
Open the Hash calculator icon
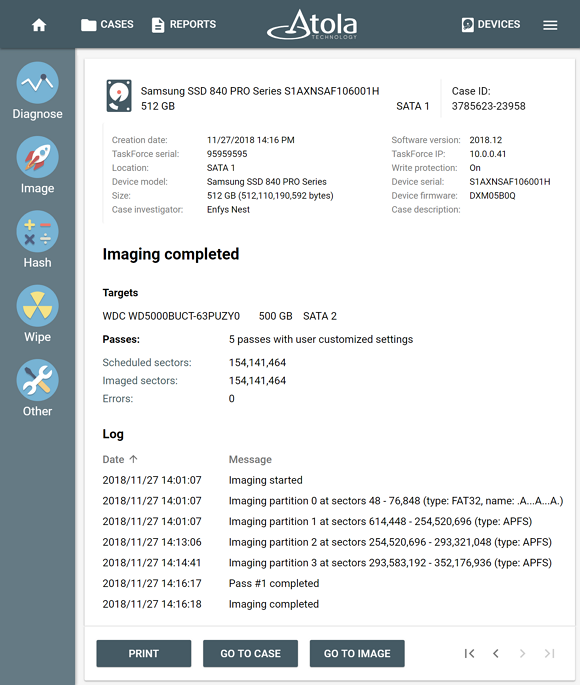[38, 231]
